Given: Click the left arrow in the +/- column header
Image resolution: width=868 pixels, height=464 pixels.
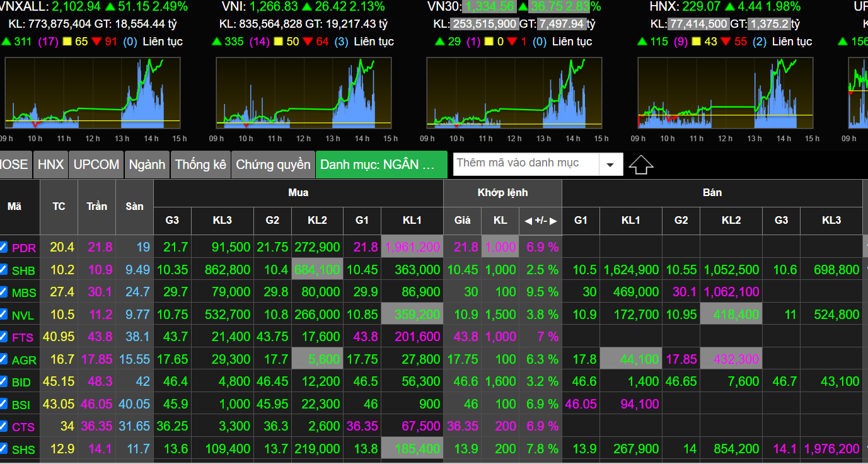Looking at the screenshot, I should 528,221.
